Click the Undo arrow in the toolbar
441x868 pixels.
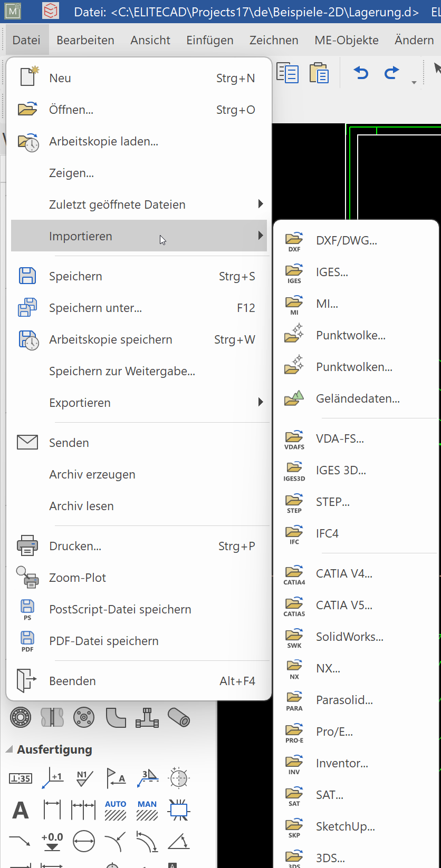coord(361,73)
